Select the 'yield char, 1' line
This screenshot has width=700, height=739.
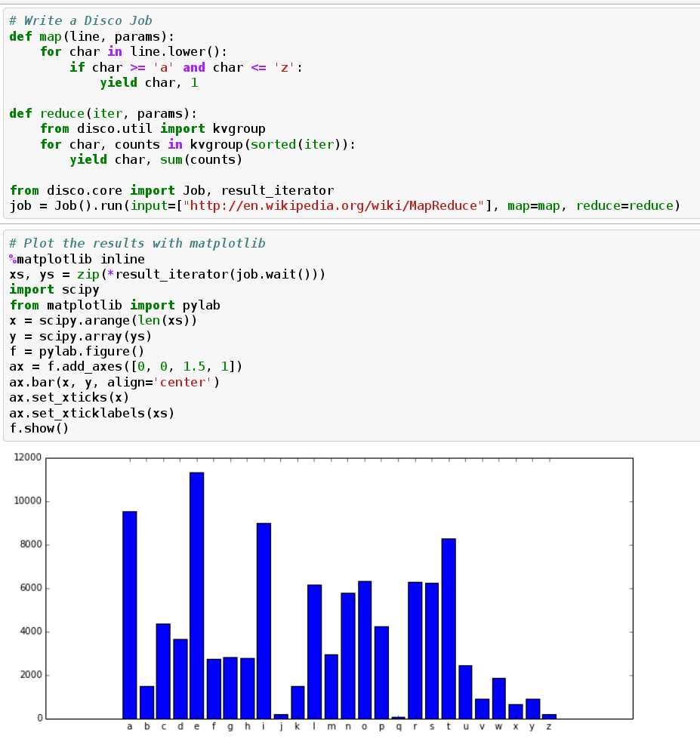click(x=149, y=82)
